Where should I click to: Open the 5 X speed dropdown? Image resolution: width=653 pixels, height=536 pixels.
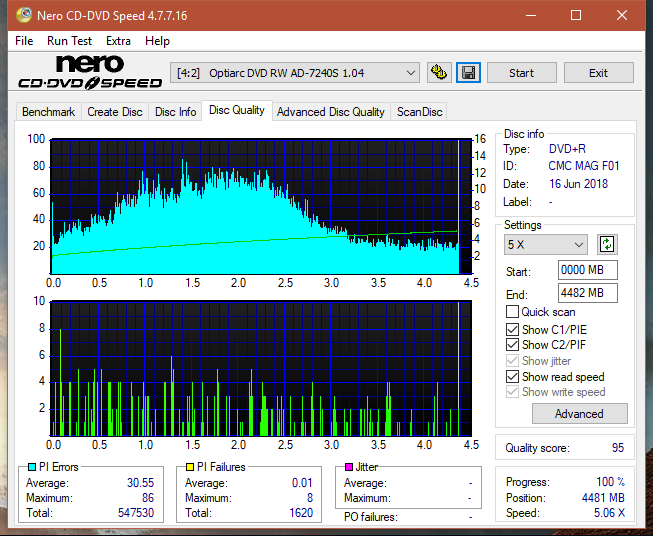click(x=546, y=244)
